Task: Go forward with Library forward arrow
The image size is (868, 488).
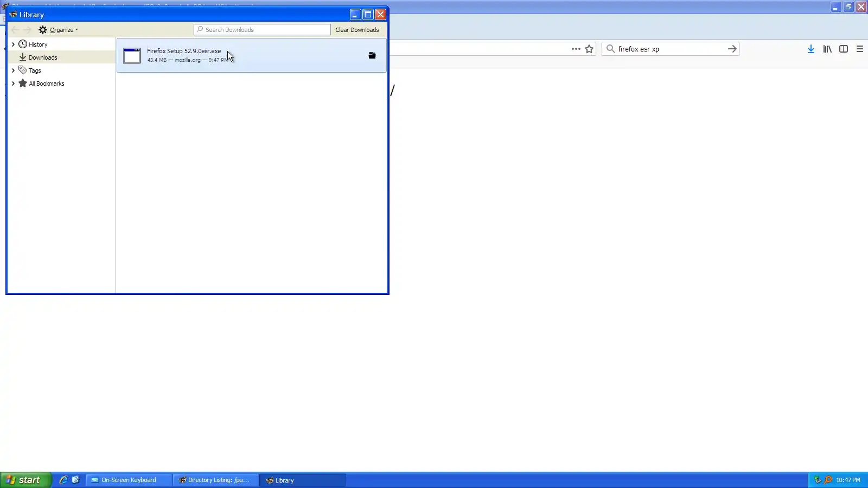Action: (x=27, y=30)
